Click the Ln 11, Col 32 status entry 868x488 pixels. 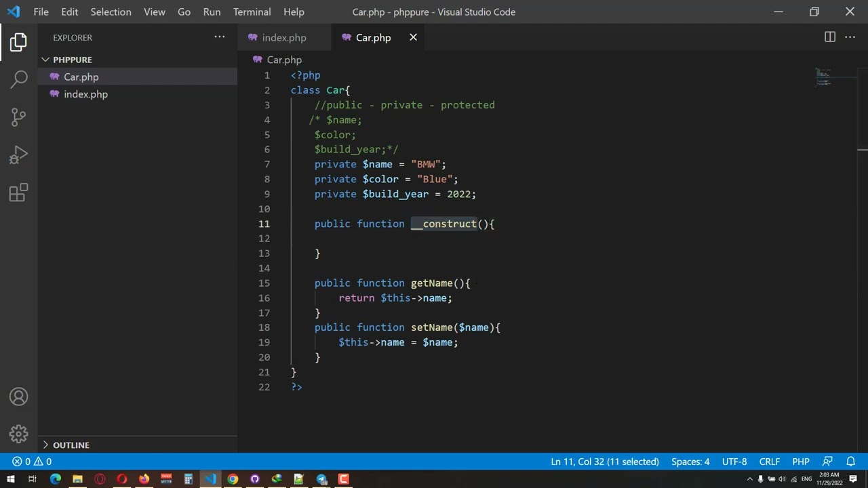click(x=605, y=462)
